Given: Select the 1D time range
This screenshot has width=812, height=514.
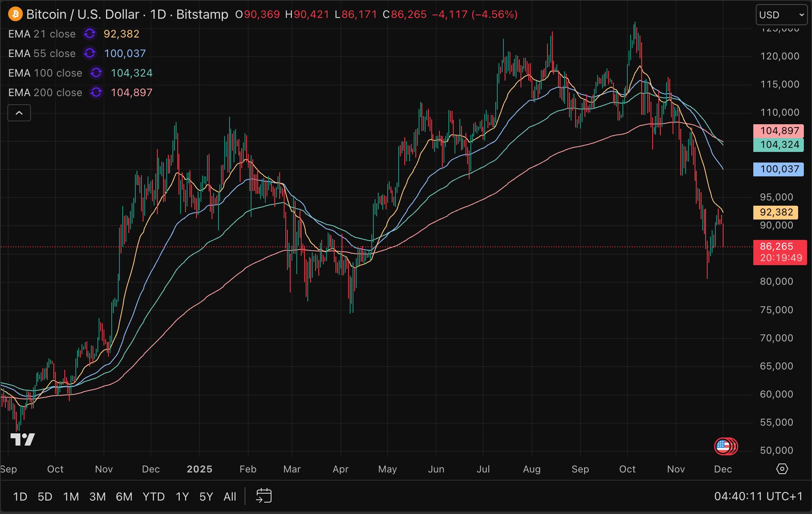Looking at the screenshot, I should pos(20,496).
